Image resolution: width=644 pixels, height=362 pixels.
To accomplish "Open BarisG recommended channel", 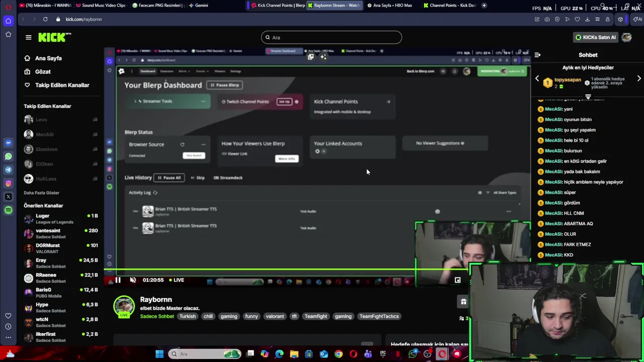I will tap(60, 293).
